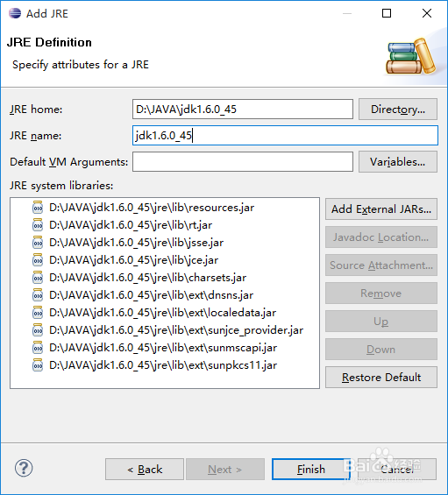448x495 pixels.
Task: Click Restore Default button
Action: tap(381, 378)
